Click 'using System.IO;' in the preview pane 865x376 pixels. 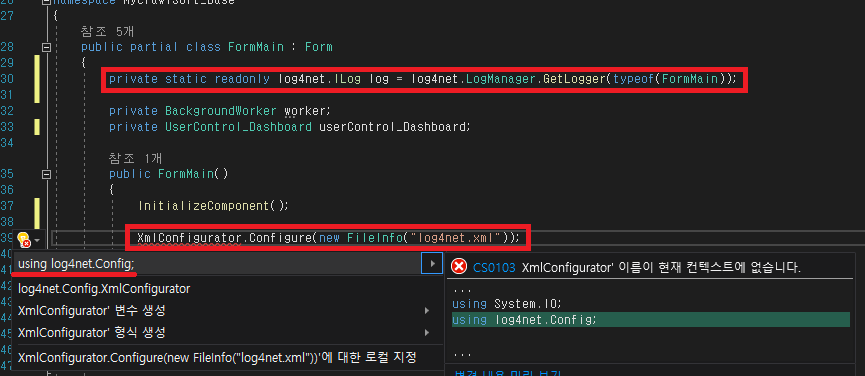click(506, 304)
